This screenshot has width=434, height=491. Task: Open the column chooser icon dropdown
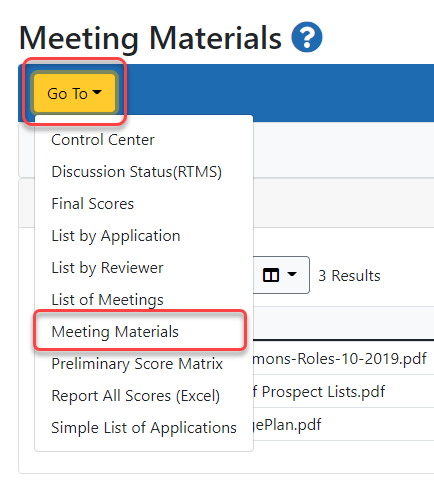click(281, 275)
